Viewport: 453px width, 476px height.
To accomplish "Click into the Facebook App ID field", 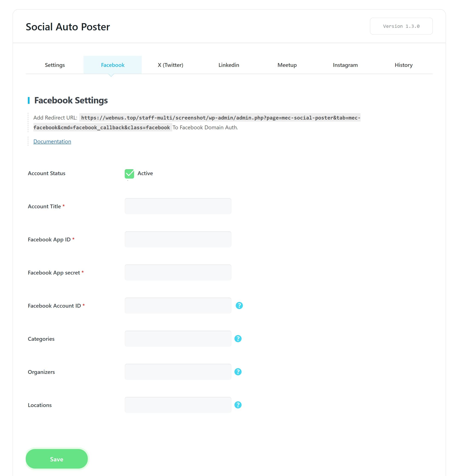I will 178,239.
